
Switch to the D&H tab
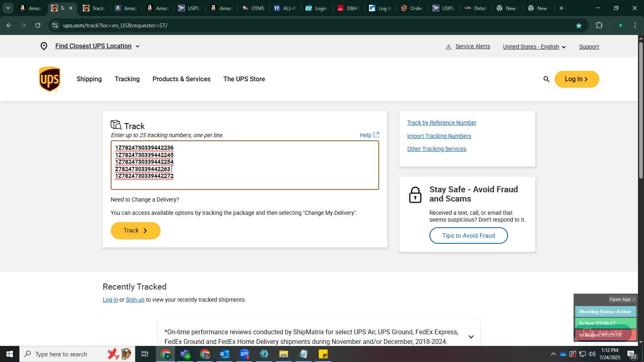(x=348, y=8)
